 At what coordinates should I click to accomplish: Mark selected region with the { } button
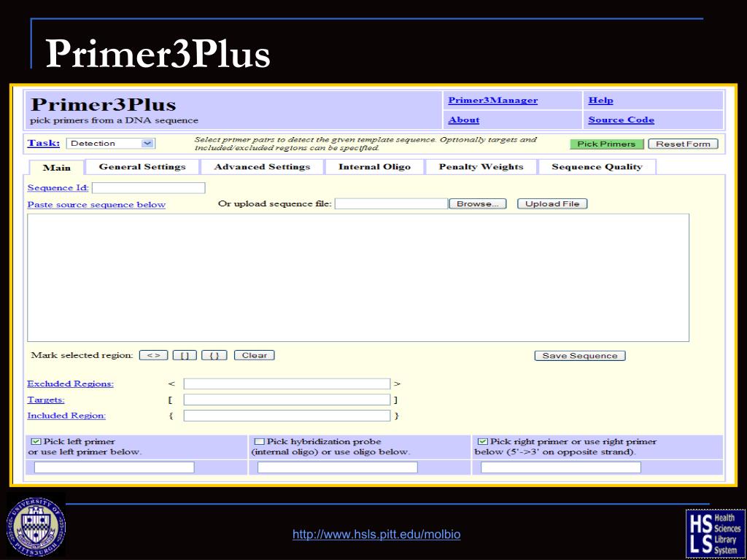(x=214, y=355)
